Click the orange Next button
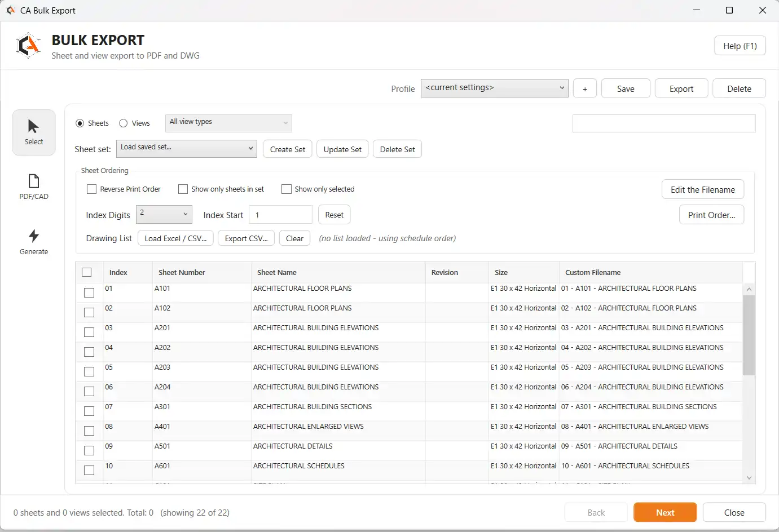This screenshot has width=779, height=532. click(x=665, y=512)
